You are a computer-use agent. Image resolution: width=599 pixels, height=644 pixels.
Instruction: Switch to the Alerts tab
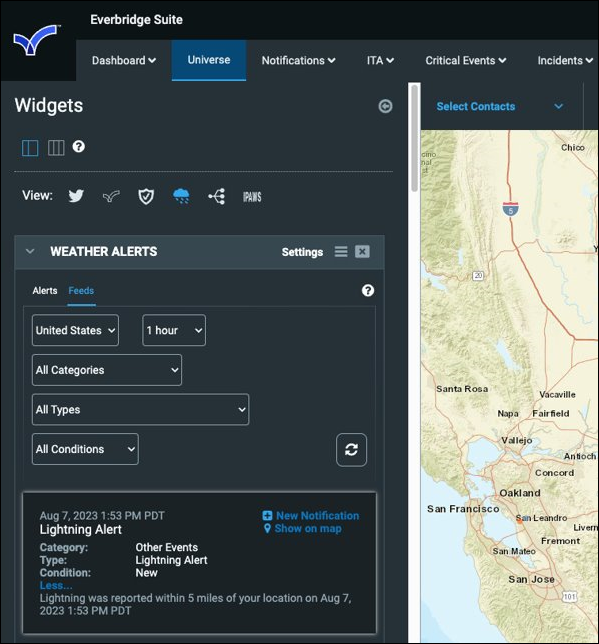(x=45, y=291)
